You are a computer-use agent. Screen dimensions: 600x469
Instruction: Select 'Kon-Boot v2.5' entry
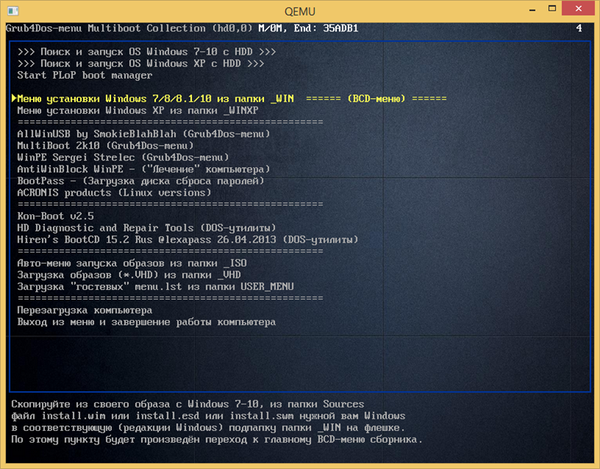(x=55, y=216)
